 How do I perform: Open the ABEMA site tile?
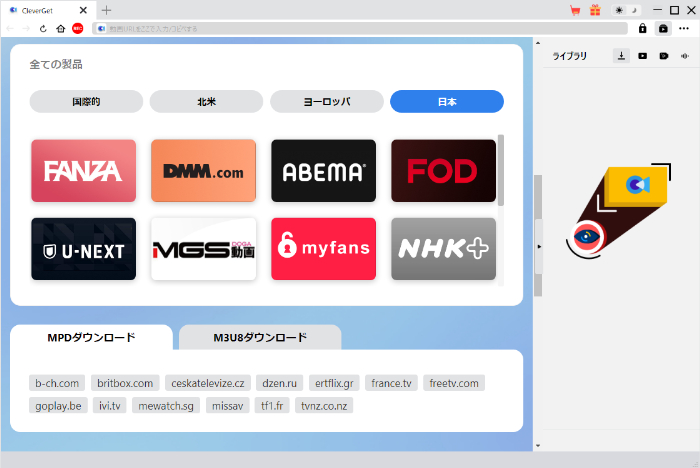tap(324, 171)
